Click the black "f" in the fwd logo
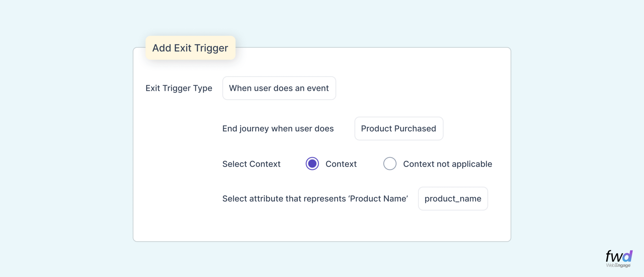 [609, 256]
